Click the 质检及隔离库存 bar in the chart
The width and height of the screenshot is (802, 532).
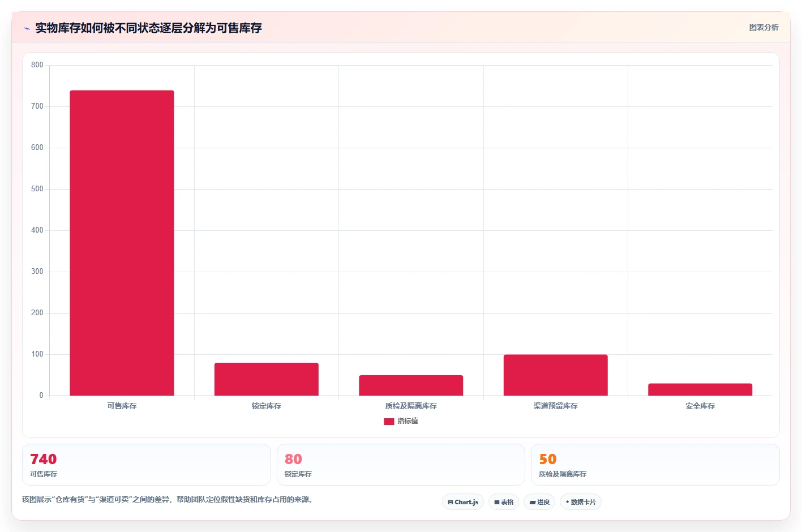411,385
